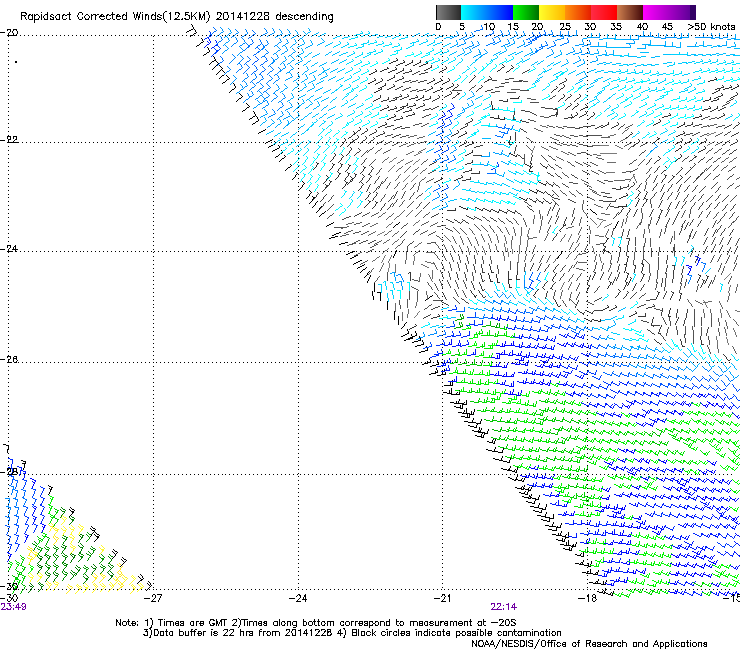Click the '>50 knots' legend label
This screenshot has width=740, height=650.
[711, 27]
